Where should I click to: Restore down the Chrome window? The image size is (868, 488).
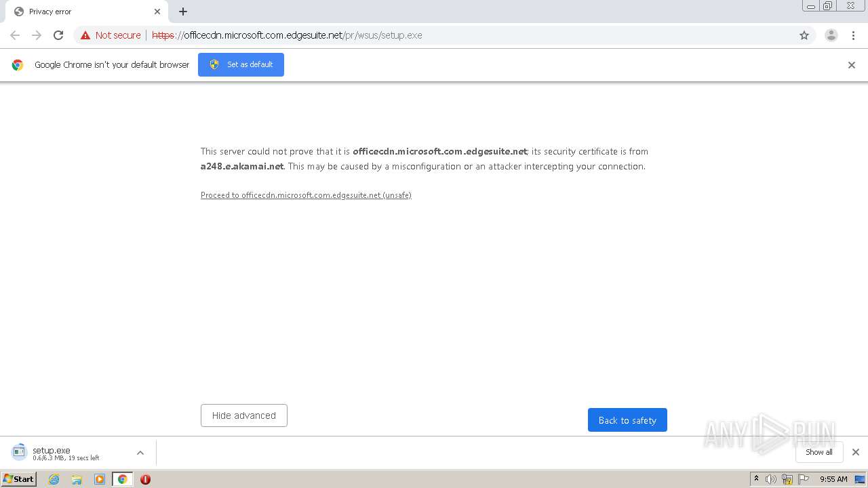[x=828, y=6]
